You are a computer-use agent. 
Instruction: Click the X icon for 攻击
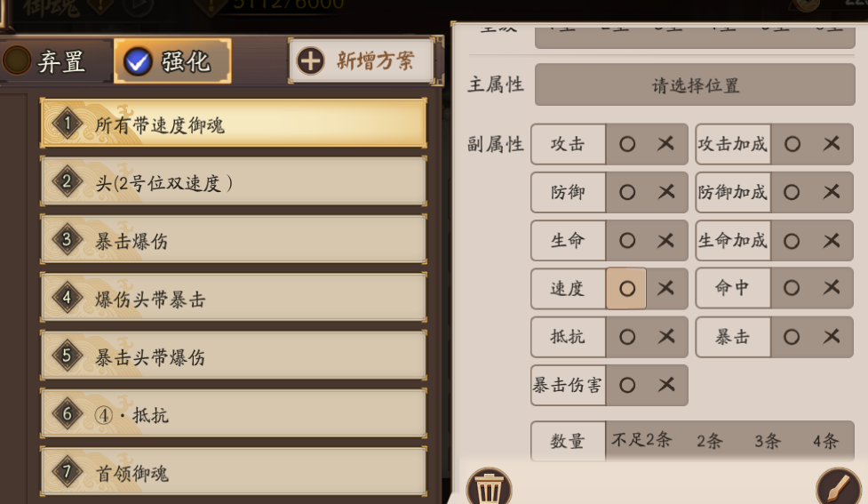pyautogui.click(x=665, y=144)
